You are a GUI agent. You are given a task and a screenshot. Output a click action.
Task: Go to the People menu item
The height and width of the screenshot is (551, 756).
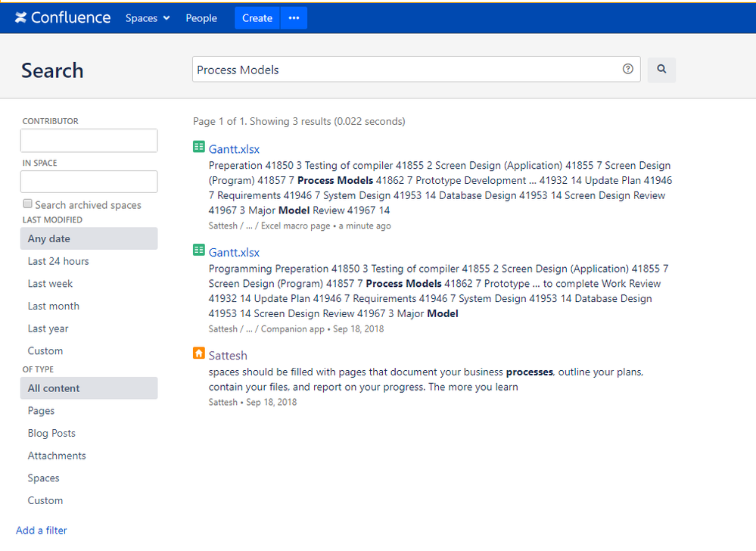click(x=201, y=18)
